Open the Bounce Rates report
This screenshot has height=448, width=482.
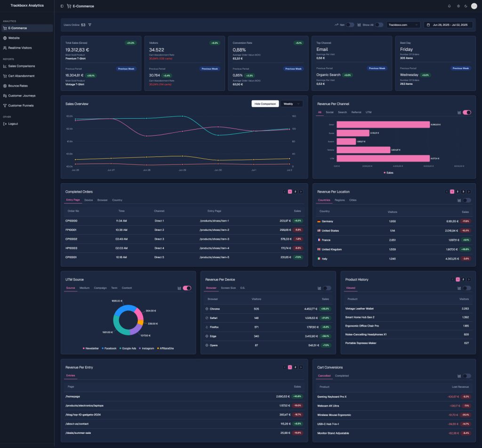click(x=17, y=86)
